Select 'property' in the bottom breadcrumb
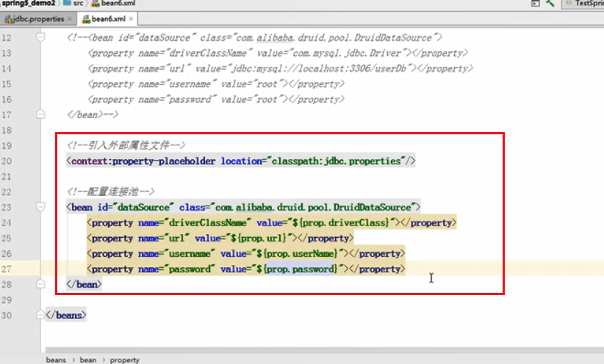 (124, 360)
